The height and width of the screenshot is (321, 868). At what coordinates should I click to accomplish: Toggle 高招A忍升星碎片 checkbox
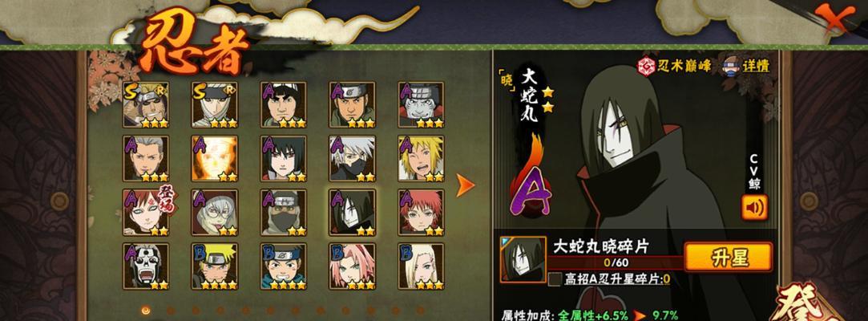[x=555, y=278]
